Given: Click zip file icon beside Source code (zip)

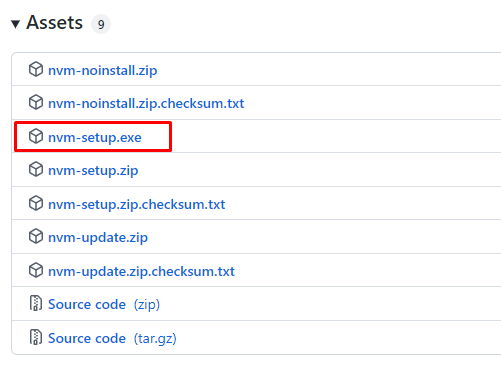Looking at the screenshot, I should pos(36,303).
